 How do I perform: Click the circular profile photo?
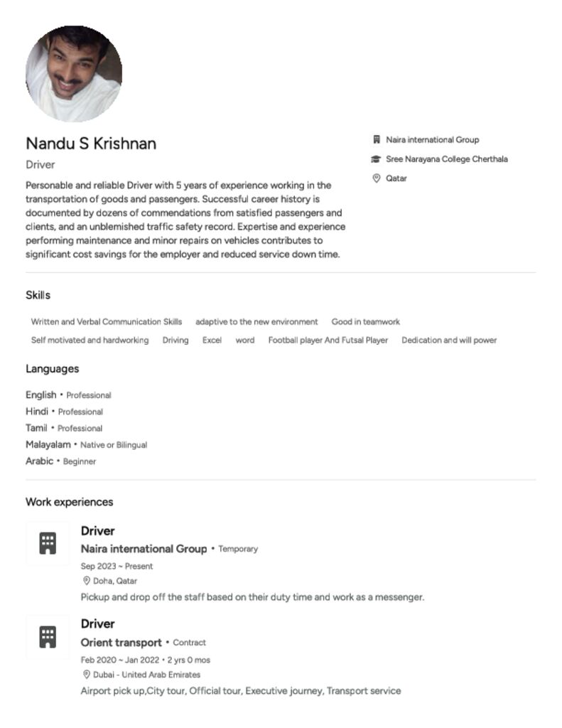(x=74, y=74)
